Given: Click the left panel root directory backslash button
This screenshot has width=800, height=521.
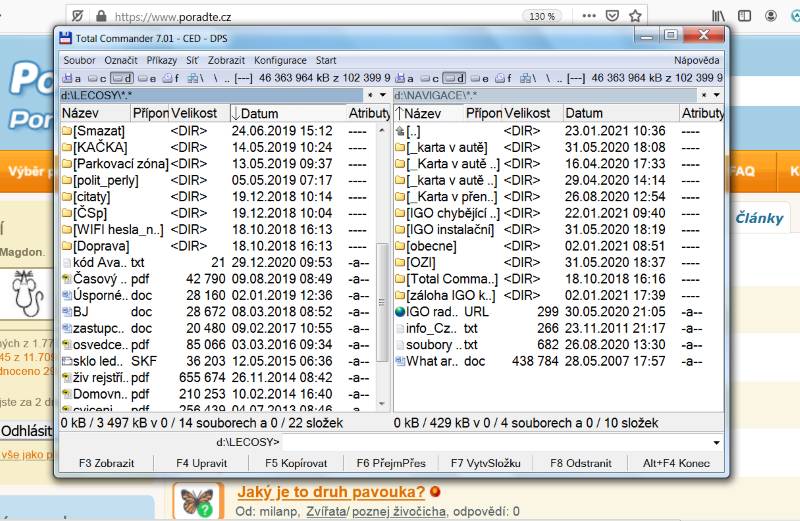Looking at the screenshot, I should click(216, 78).
